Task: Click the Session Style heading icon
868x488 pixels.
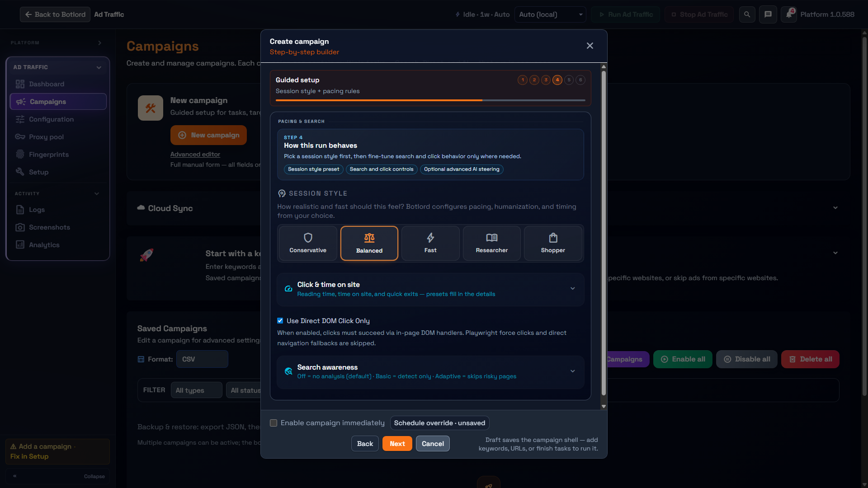Action: click(282, 193)
